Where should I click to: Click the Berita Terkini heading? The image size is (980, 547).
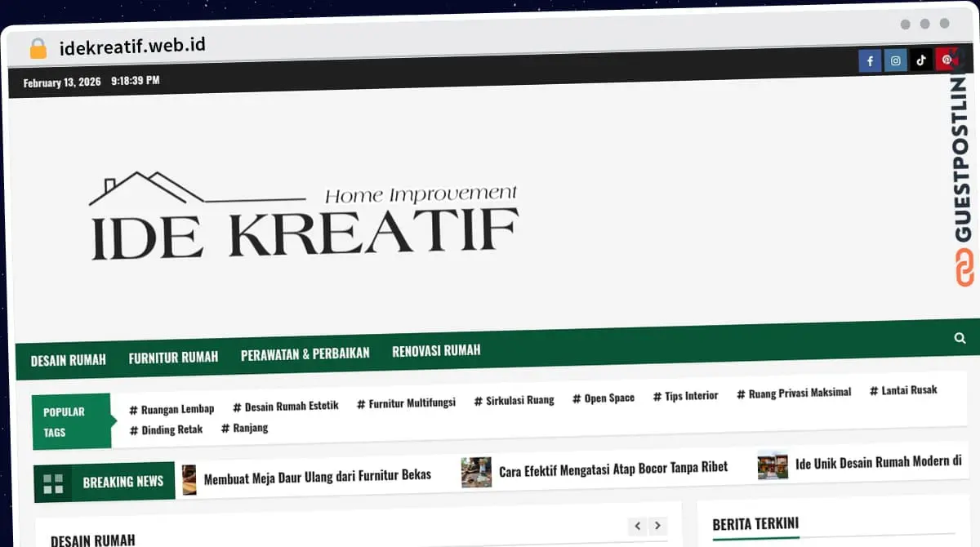[755, 524]
